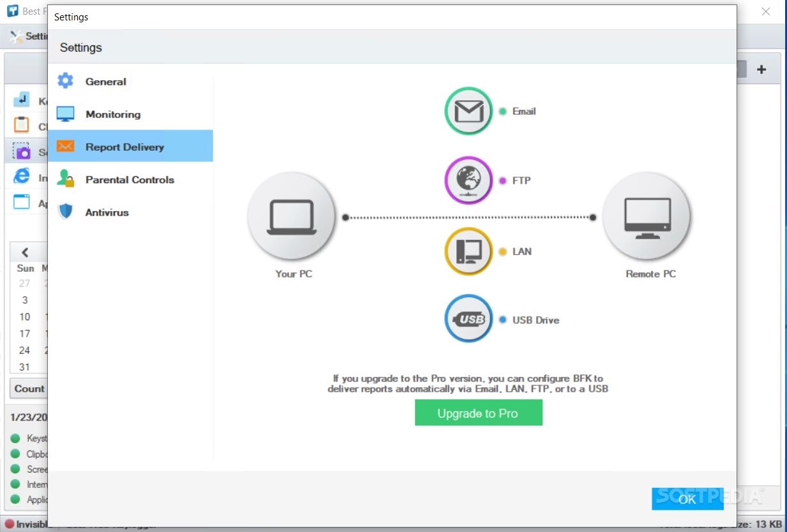Click the main window app logo icon
The height and width of the screenshot is (532, 787).
click(x=12, y=11)
